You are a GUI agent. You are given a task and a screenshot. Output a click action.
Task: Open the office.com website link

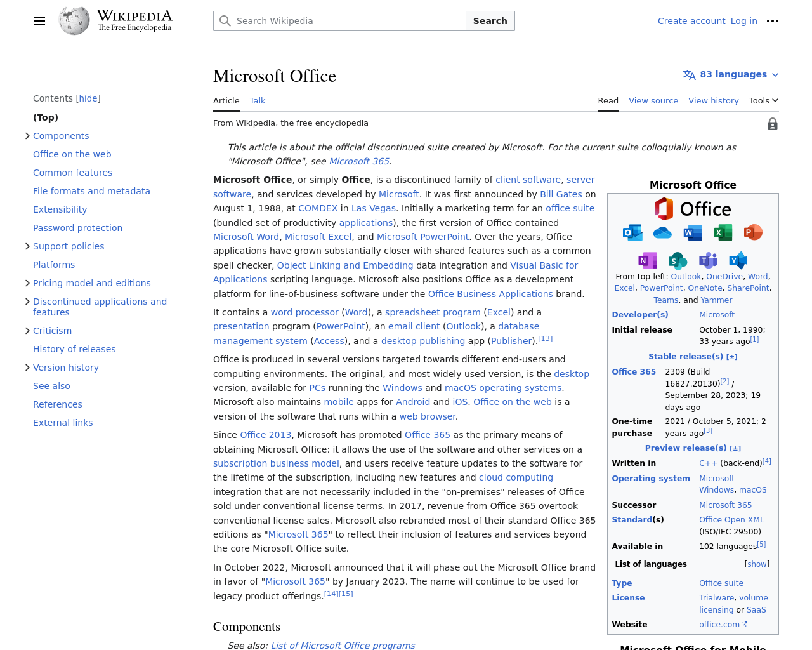723,625
